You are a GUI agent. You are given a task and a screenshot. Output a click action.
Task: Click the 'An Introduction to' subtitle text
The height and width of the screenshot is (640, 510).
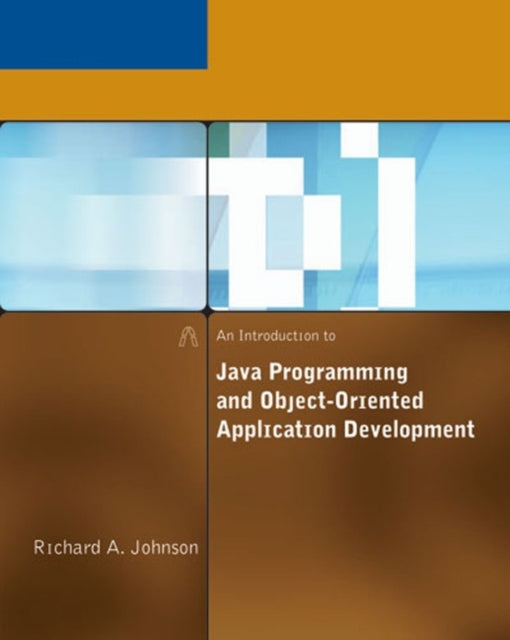pyautogui.click(x=276, y=336)
